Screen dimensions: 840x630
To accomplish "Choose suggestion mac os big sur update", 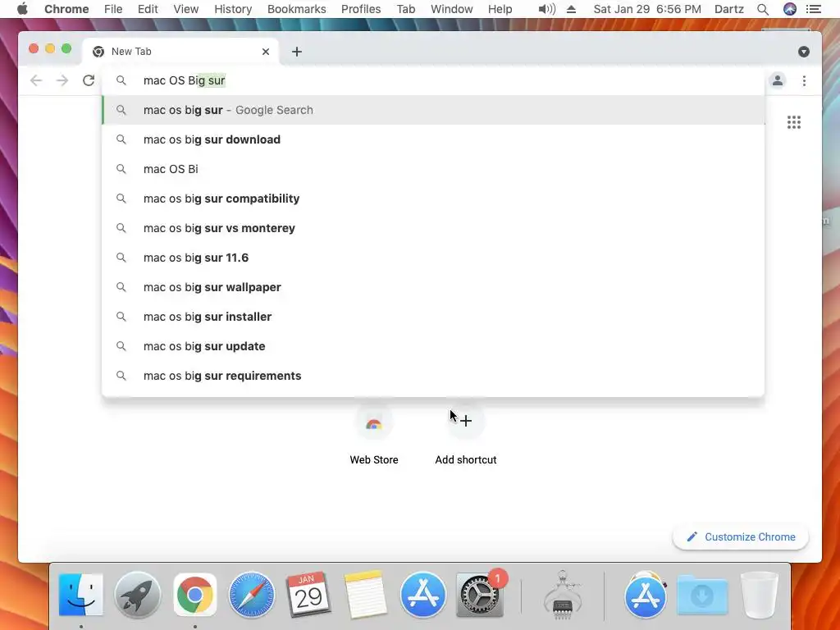I will click(x=433, y=346).
